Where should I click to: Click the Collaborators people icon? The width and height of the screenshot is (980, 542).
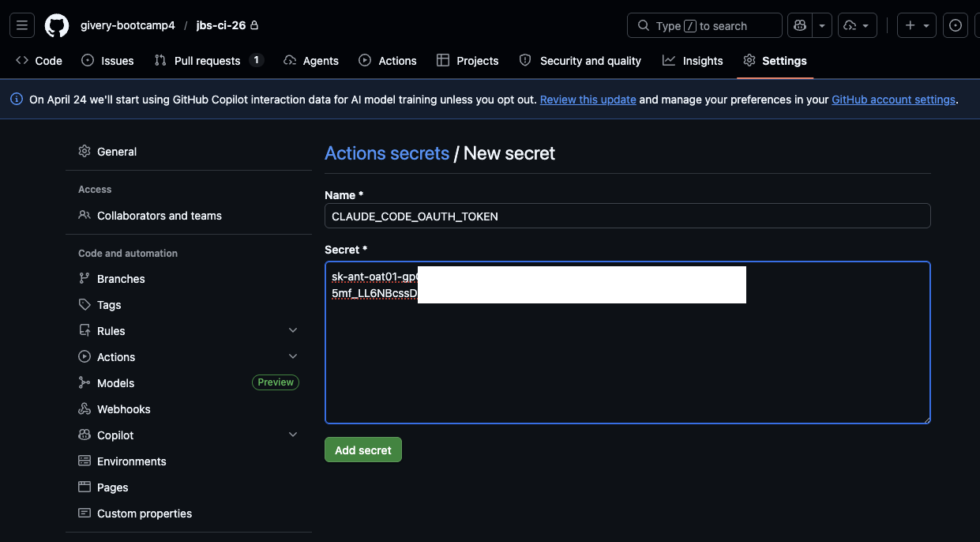pyautogui.click(x=84, y=215)
